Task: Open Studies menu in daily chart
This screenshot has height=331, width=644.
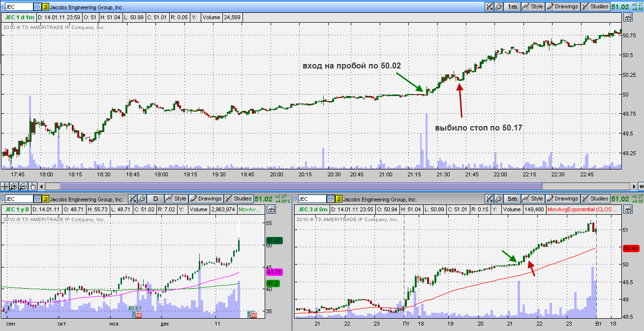Action: pos(239,199)
